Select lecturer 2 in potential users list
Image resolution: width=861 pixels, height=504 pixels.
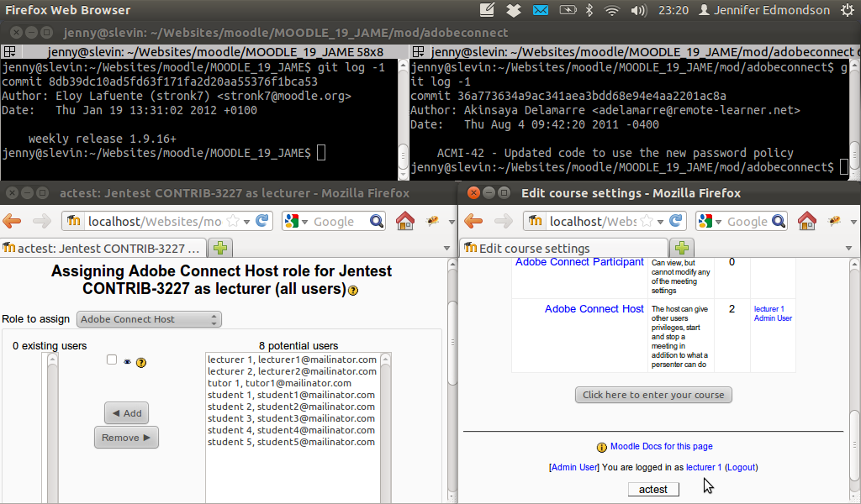pyautogui.click(x=292, y=371)
